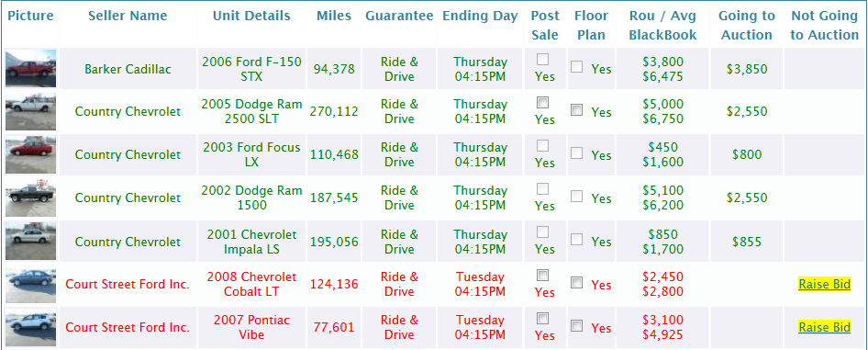Viewport: 868px width, 350px height.
Task: Open the 2006 Ford F-150 STX photo thumbnail
Action: pos(31,69)
